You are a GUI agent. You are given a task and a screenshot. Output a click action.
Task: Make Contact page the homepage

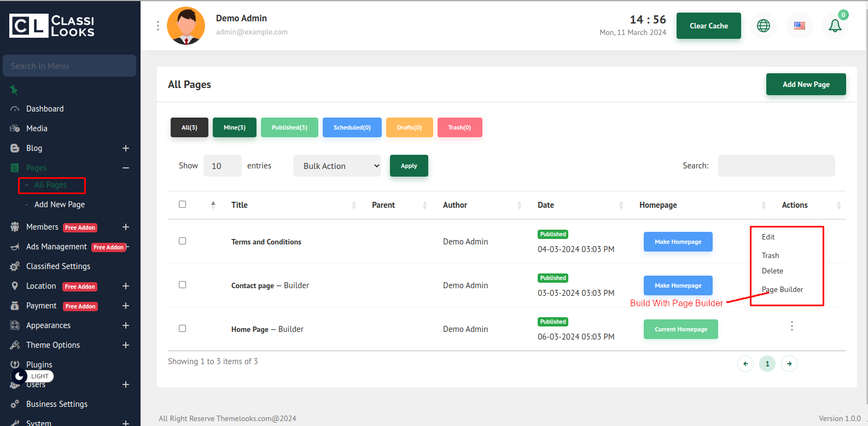point(678,285)
